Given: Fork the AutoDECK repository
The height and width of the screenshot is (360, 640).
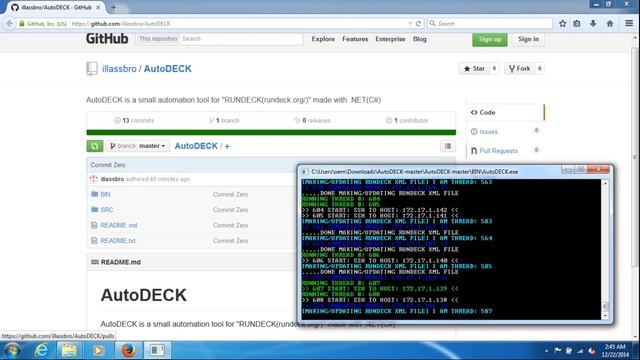Looking at the screenshot, I should tap(519, 69).
